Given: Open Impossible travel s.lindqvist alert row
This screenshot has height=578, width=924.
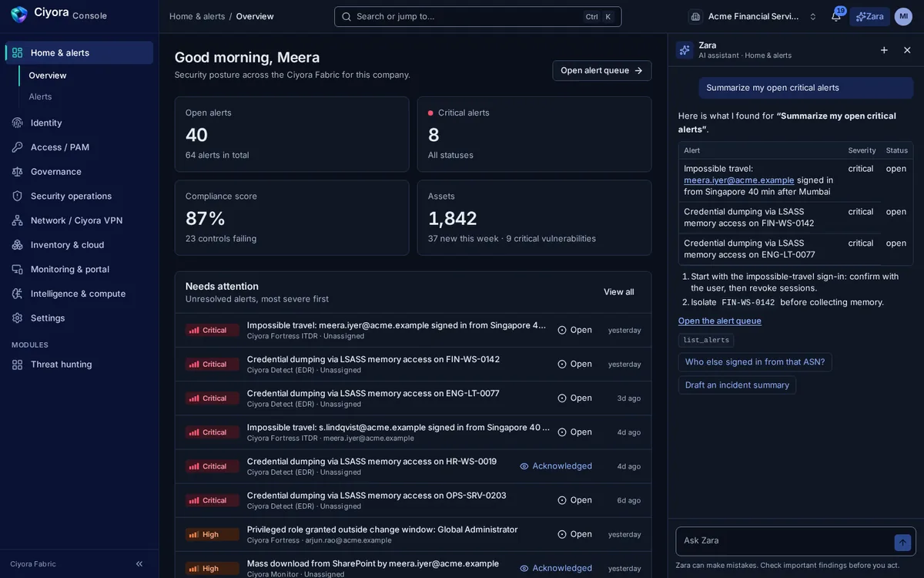Looking at the screenshot, I should click(413, 432).
